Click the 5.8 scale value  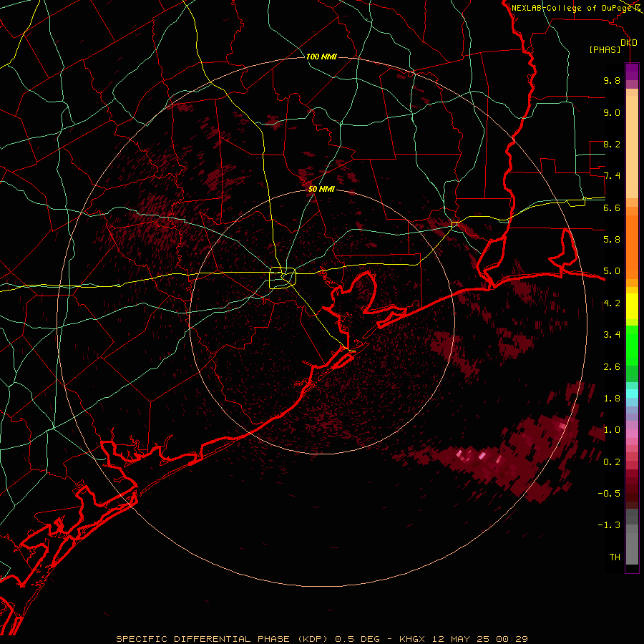tap(612, 240)
